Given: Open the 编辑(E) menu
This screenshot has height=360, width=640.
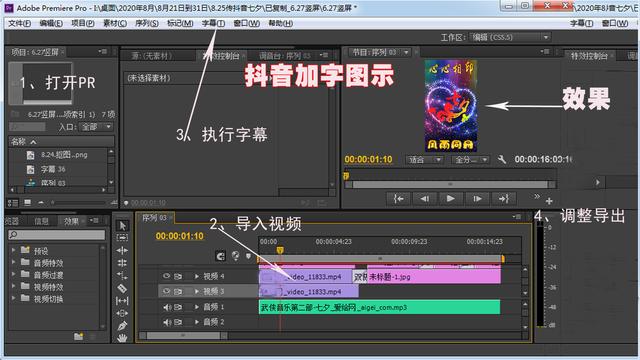Looking at the screenshot, I should click(x=51, y=23).
